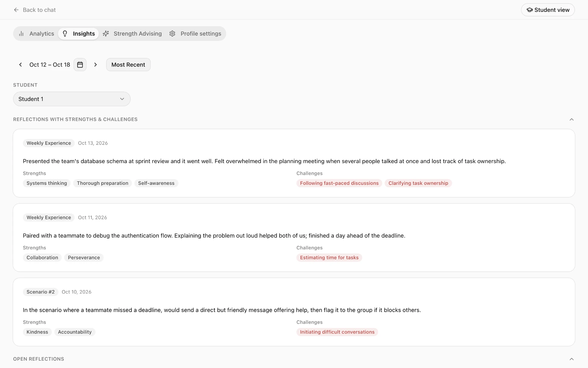Click the Systems thinking strength tag
588x368 pixels.
click(47, 183)
